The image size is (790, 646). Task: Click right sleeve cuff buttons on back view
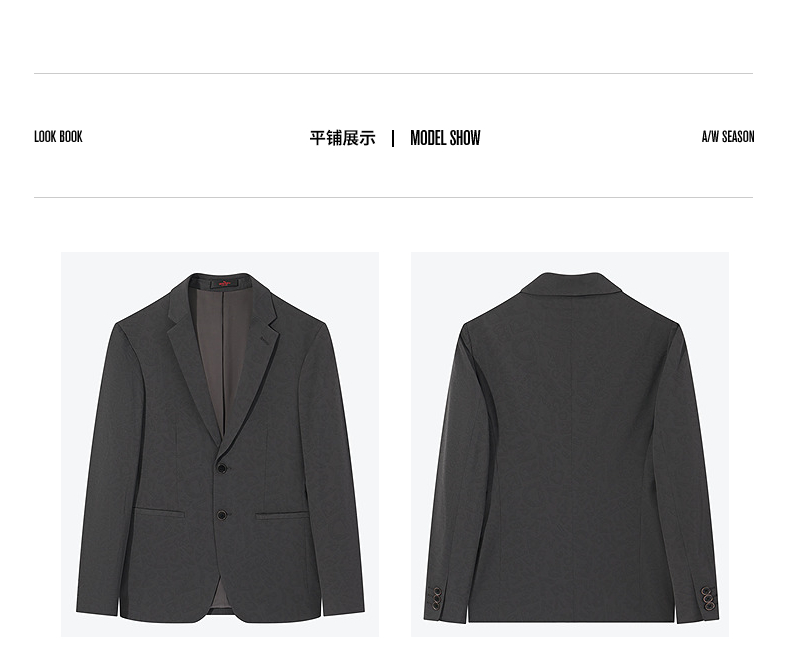pyautogui.click(x=708, y=598)
